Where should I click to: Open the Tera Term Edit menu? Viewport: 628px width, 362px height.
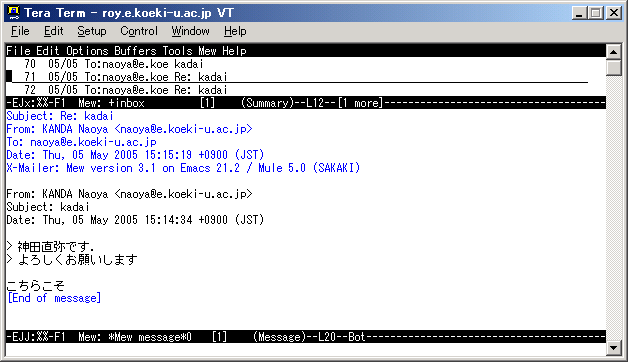click(x=54, y=31)
